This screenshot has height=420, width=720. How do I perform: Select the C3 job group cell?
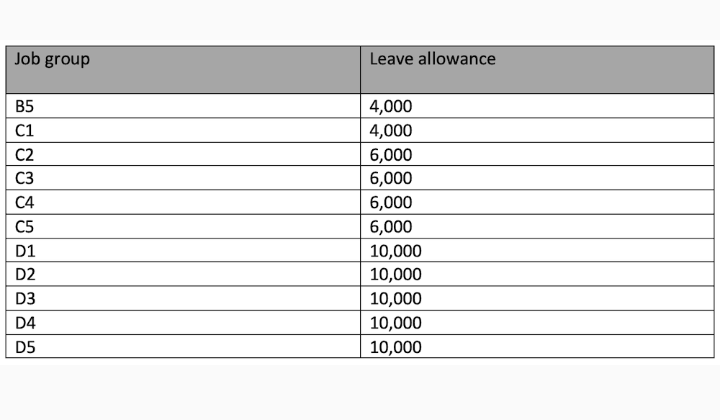click(25, 178)
